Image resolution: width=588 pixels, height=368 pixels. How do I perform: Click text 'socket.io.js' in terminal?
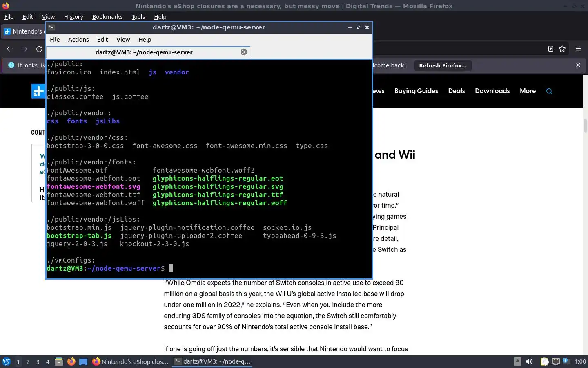287,227
